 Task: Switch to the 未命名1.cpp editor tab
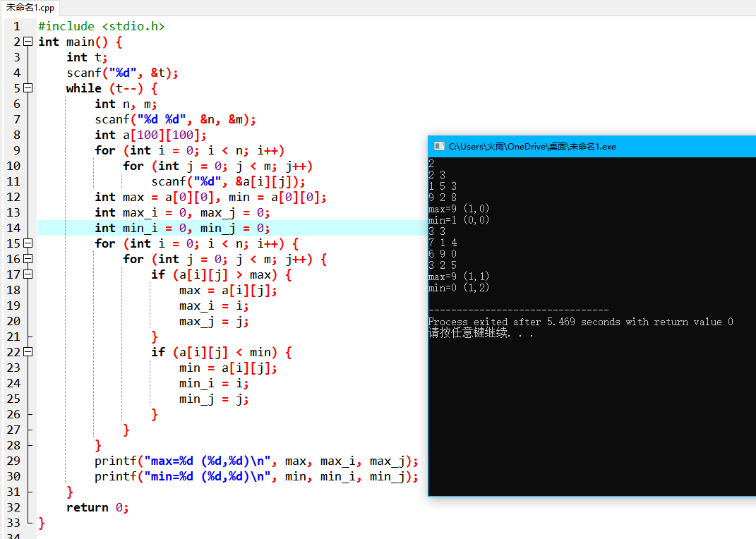point(30,8)
